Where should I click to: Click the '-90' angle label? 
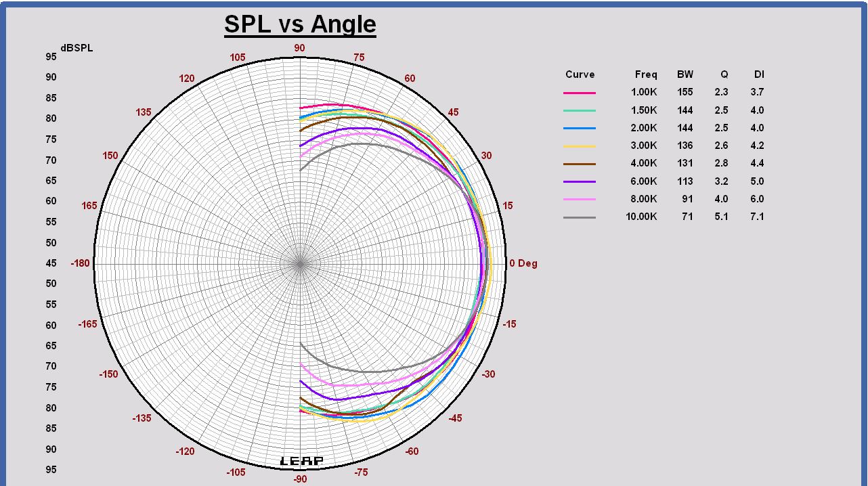point(300,479)
